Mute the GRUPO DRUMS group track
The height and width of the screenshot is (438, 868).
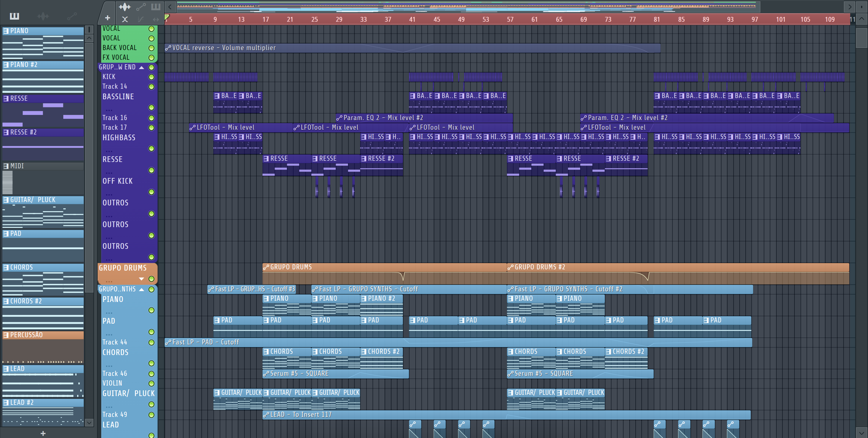point(152,279)
